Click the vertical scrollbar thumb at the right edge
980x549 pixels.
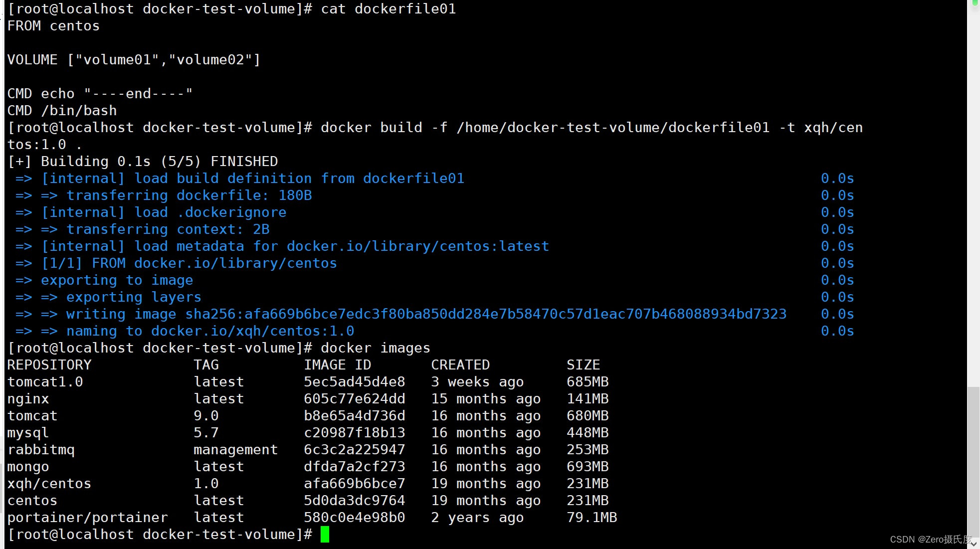click(973, 461)
